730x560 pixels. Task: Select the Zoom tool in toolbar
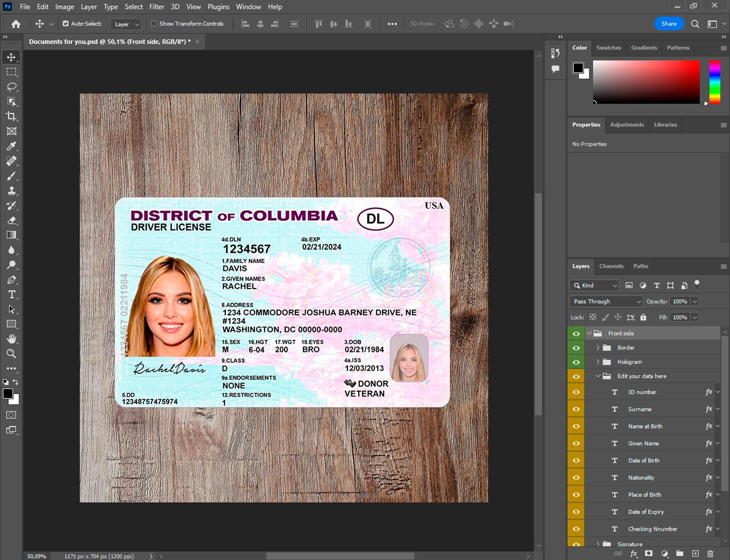point(12,354)
